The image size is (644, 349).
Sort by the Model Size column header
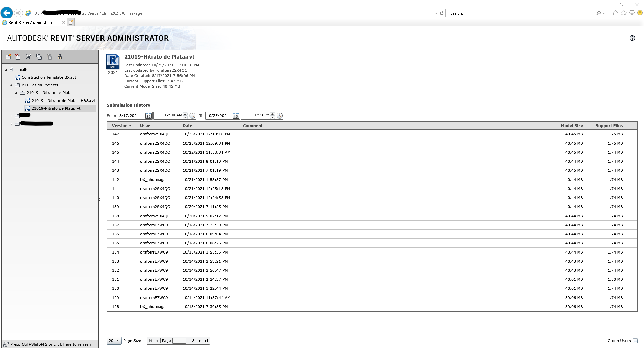pos(572,126)
